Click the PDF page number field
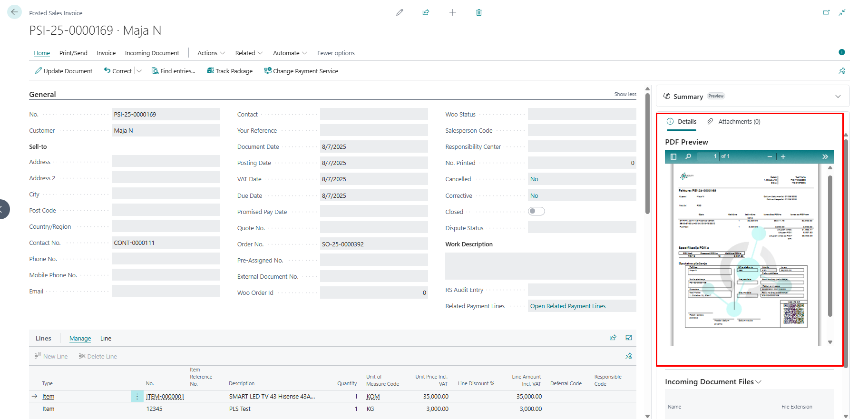Viewport: 868px width, 419px height. coord(708,156)
